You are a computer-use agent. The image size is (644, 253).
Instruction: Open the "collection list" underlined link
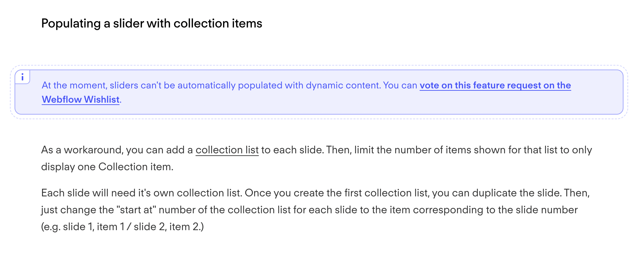point(227,150)
